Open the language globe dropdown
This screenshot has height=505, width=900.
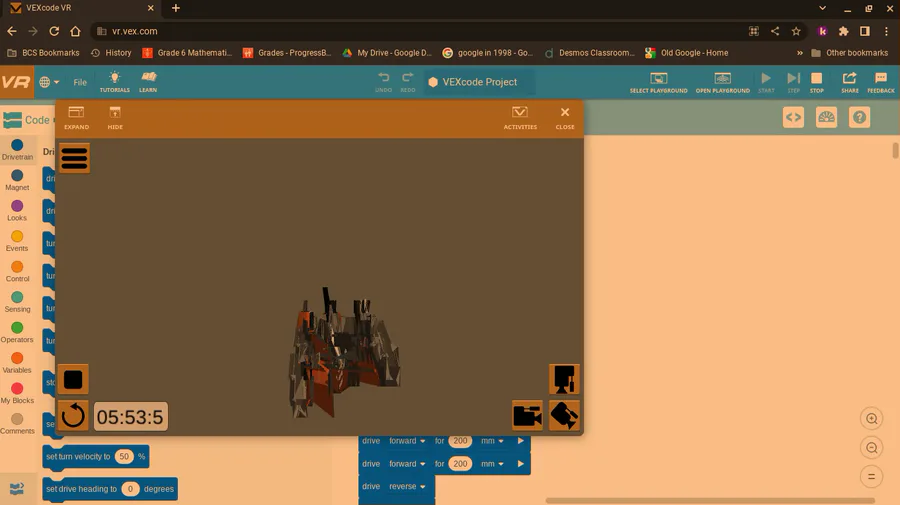pos(49,82)
